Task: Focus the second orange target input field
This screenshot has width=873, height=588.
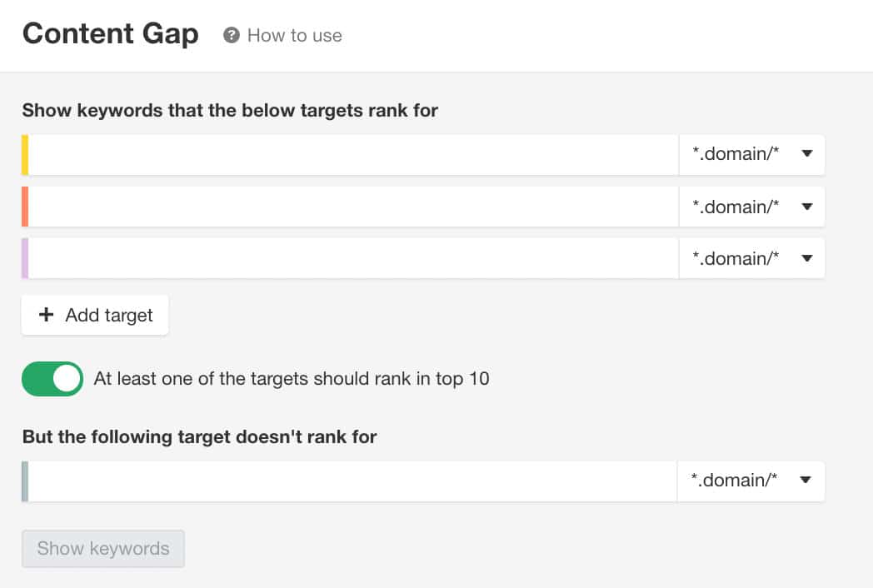Action: [x=353, y=207]
